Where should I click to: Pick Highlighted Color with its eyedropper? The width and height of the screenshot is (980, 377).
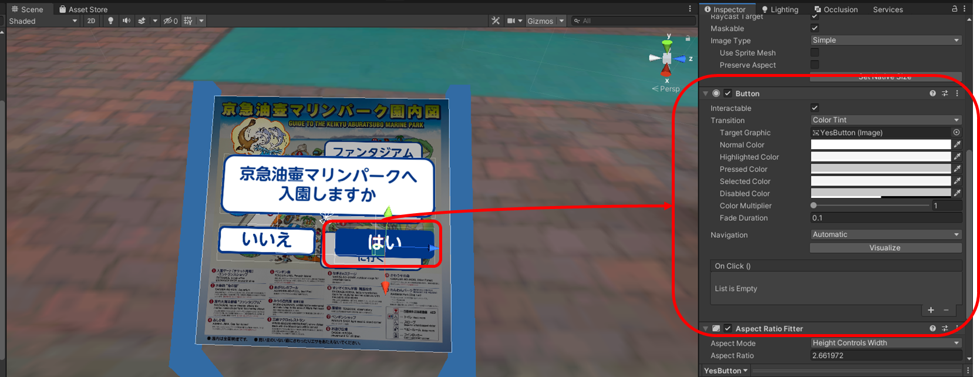tap(957, 157)
